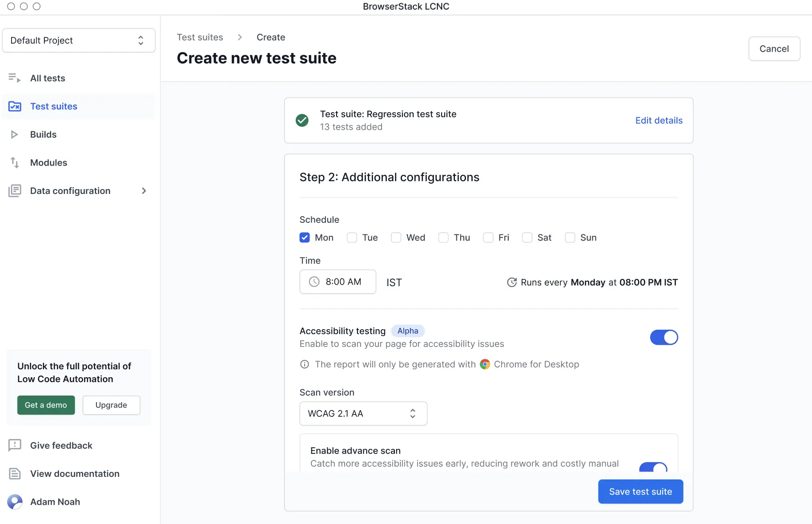Screen dimensions: 812x524
Task: Check the Tue schedule checkbox
Action: pyautogui.click(x=352, y=238)
